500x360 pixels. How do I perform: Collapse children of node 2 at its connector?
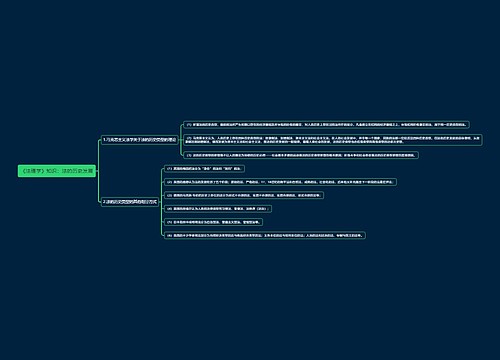[160, 202]
